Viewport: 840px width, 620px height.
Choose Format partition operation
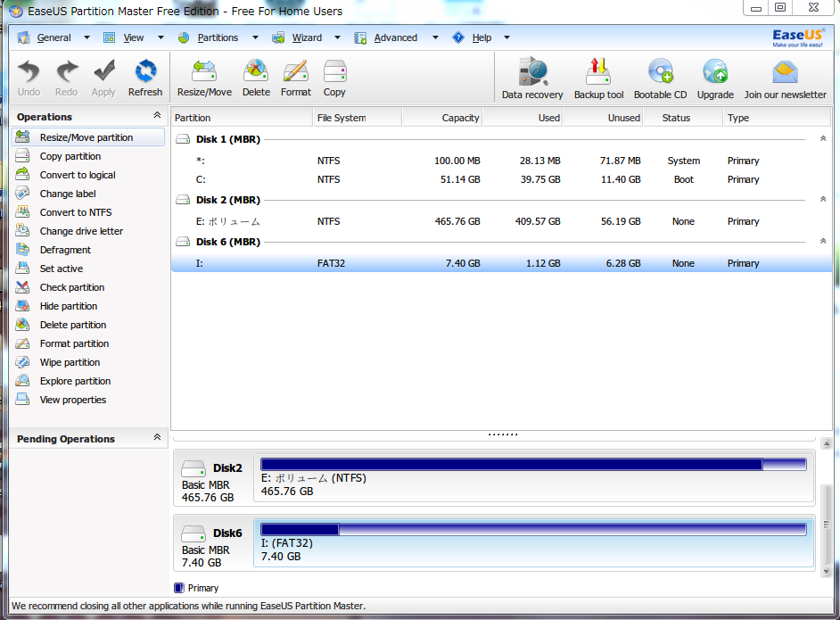pyautogui.click(x=74, y=343)
